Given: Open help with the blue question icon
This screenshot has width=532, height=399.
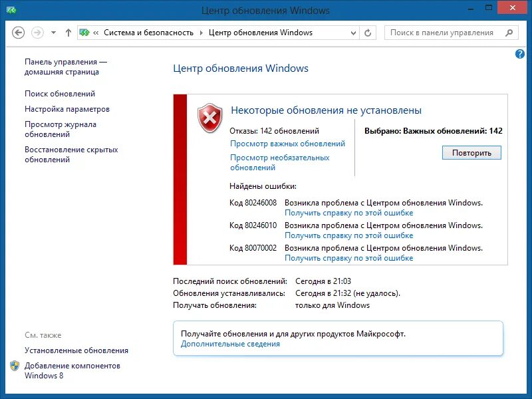Looking at the screenshot, I should [520, 54].
